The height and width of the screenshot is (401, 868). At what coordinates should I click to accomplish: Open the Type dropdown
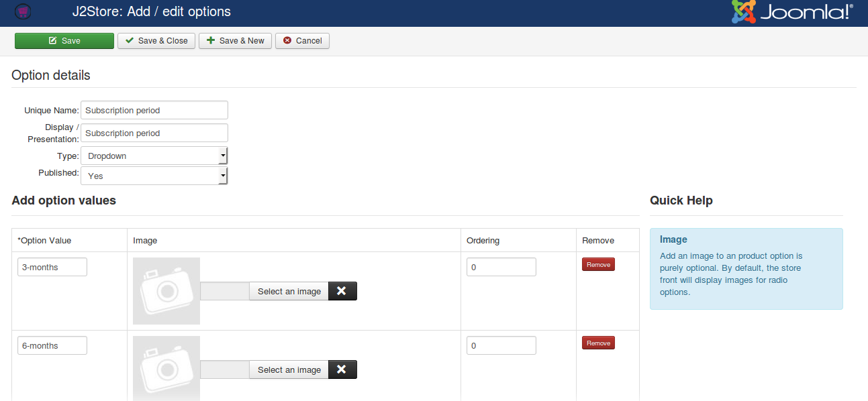(154, 156)
